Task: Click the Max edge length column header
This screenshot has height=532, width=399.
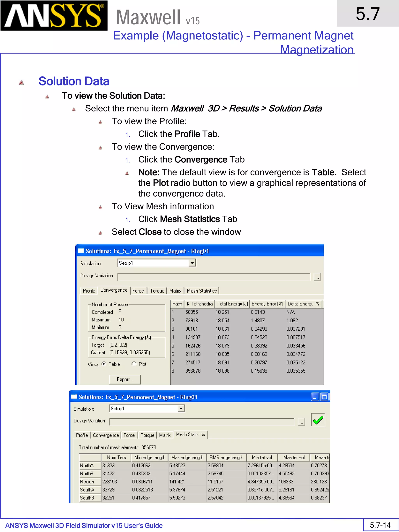Action: [187, 457]
